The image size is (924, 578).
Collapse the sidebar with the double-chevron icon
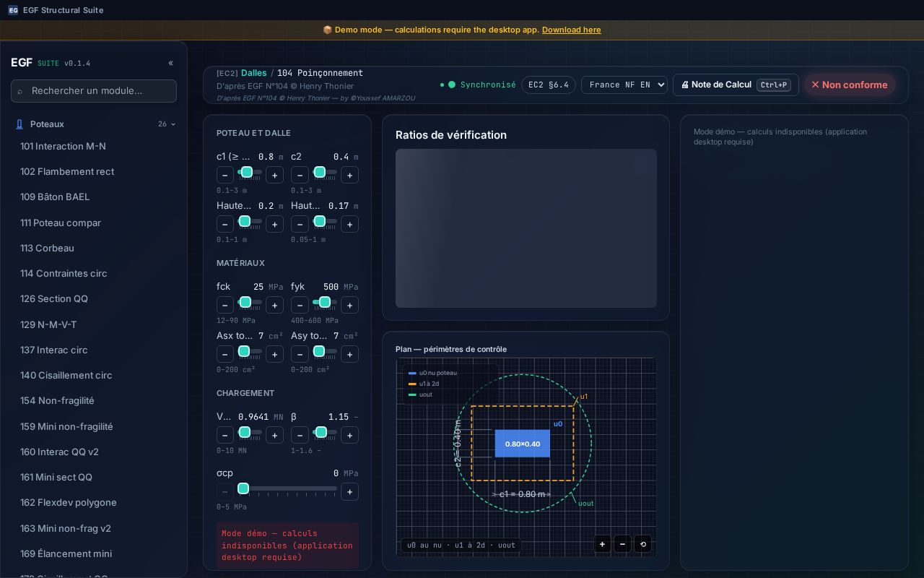coord(171,63)
